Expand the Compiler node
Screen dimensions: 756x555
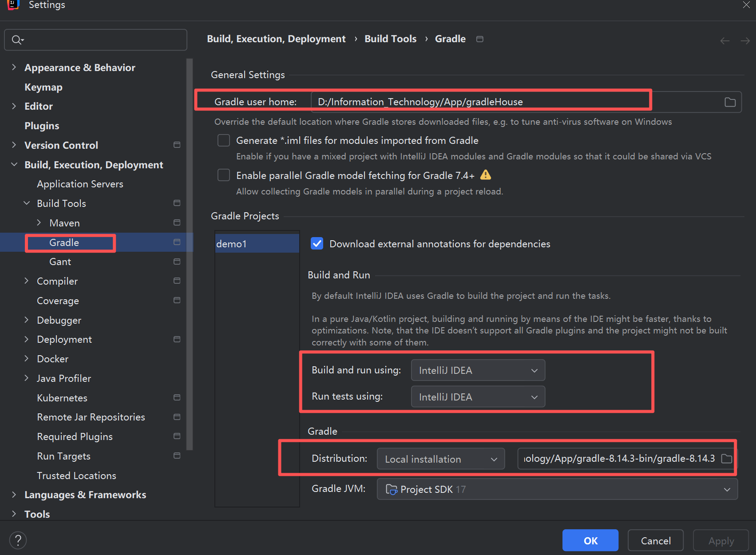pos(27,281)
